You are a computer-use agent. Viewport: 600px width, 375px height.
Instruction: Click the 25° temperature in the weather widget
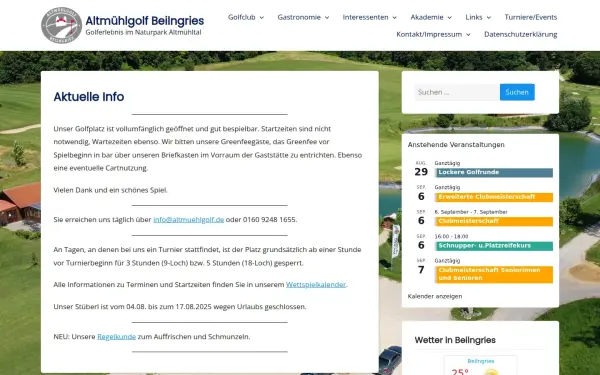pyautogui.click(x=460, y=372)
